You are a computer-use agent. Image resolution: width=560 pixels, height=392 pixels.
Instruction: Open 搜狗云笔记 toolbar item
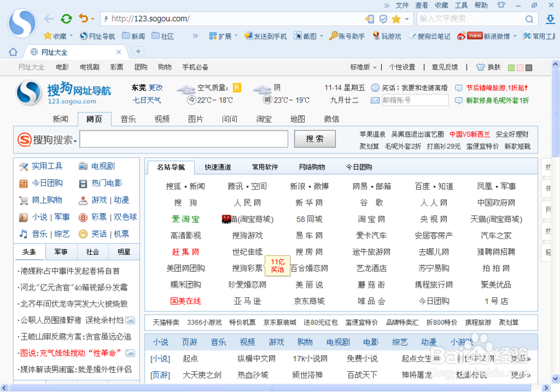click(x=430, y=36)
